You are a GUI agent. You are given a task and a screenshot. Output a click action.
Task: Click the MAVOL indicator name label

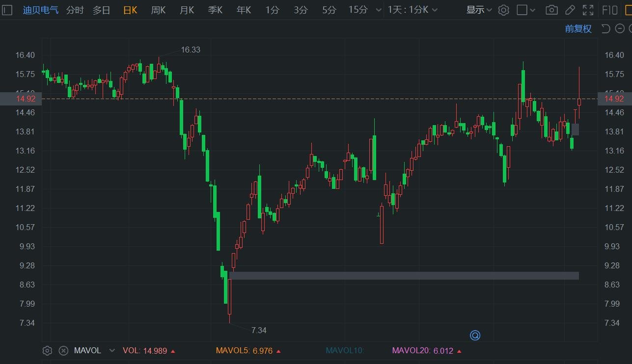[87, 351]
